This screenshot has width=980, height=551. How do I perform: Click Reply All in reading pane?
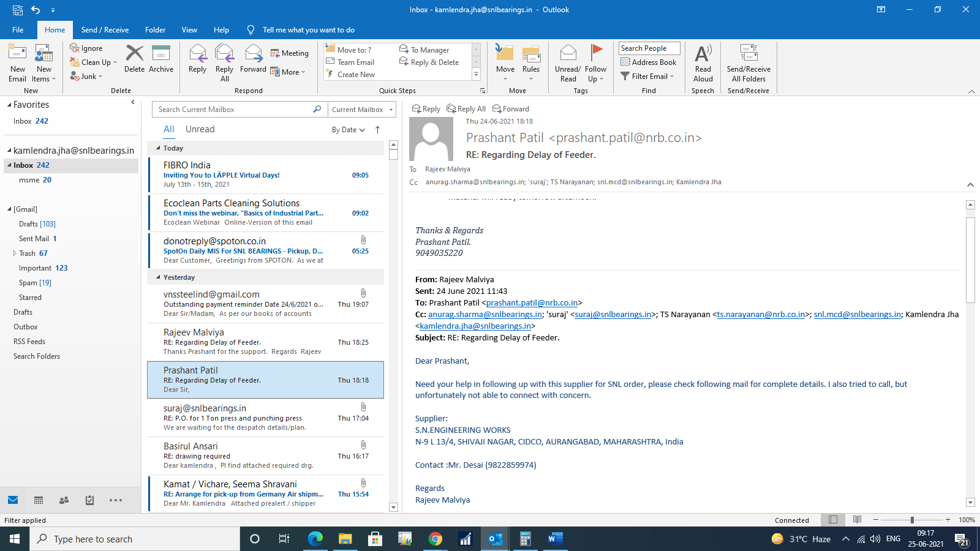pos(466,109)
